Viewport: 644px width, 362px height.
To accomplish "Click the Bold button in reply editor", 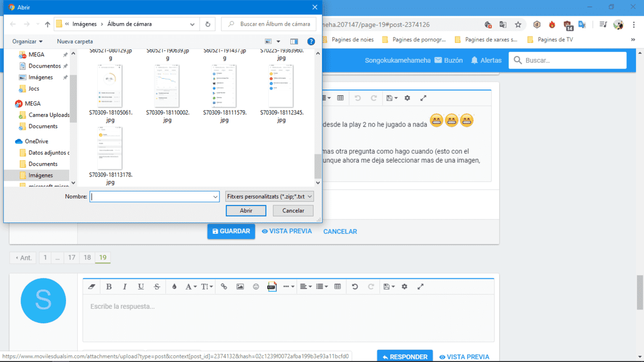I will 109,287.
